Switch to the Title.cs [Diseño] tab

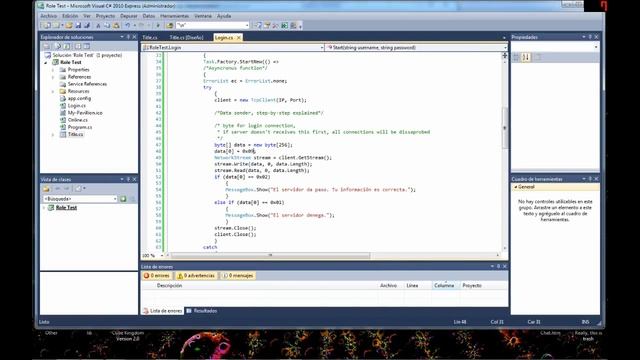coord(186,38)
